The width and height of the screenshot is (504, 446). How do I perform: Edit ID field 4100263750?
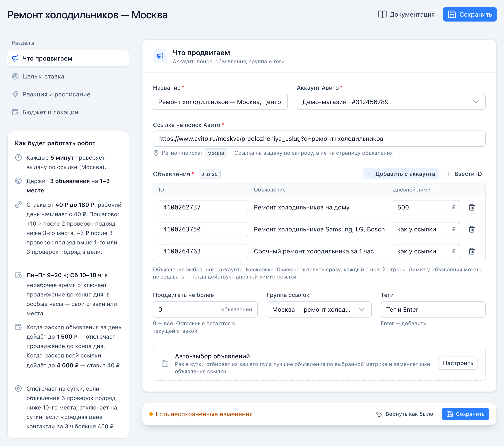coord(203,229)
